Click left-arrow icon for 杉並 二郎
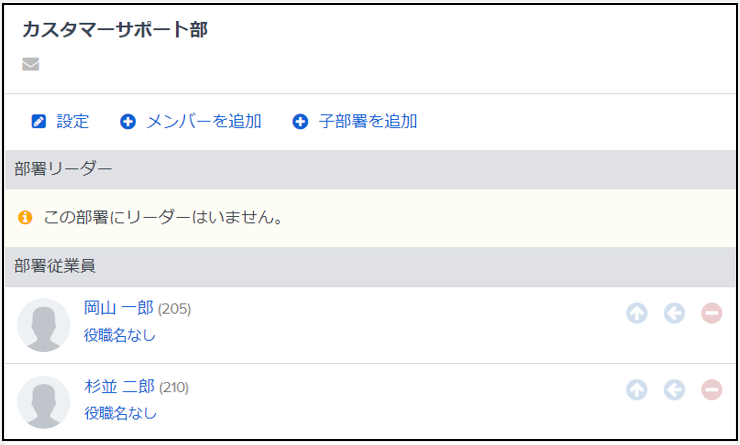 click(x=674, y=390)
